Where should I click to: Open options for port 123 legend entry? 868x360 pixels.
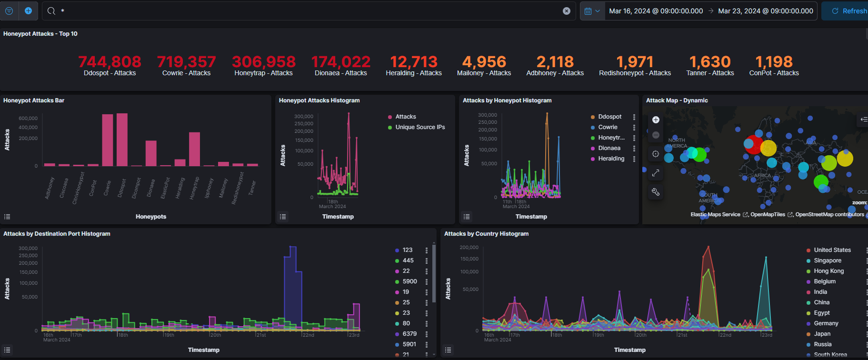pyautogui.click(x=427, y=250)
